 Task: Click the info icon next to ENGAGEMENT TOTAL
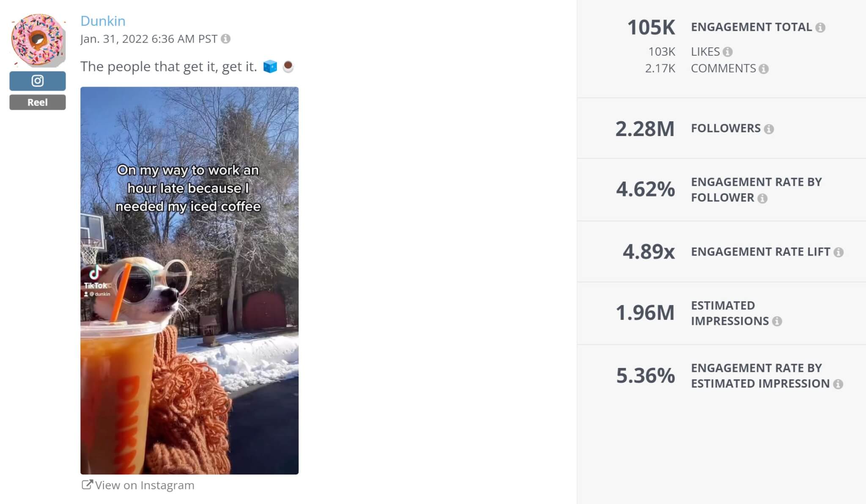pos(821,27)
